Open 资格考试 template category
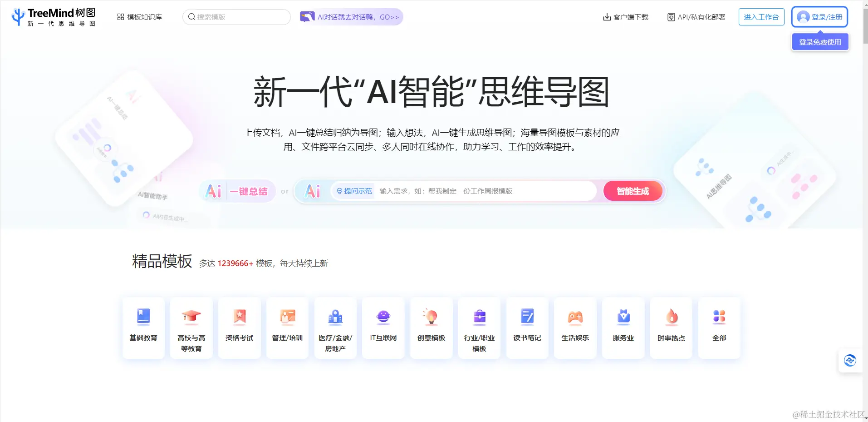Screen dimensions: 868x422 tap(240, 328)
